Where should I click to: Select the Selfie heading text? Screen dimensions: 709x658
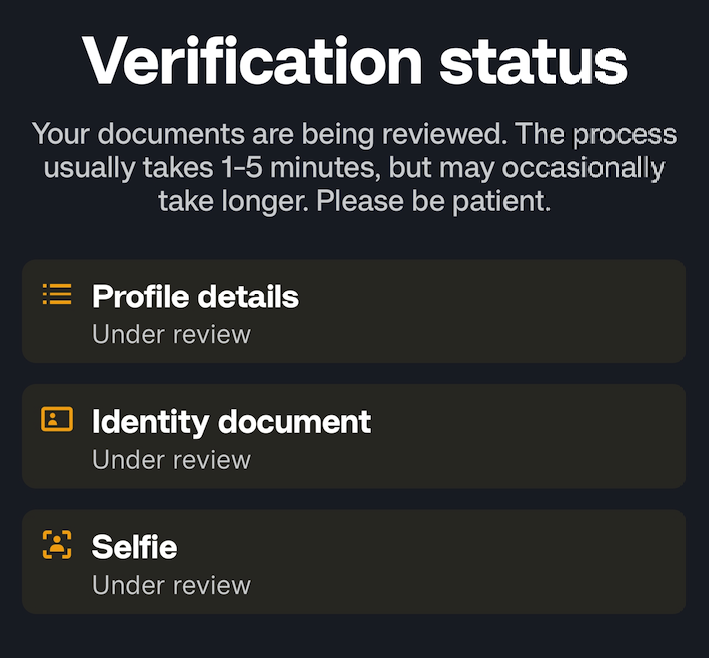(134, 547)
